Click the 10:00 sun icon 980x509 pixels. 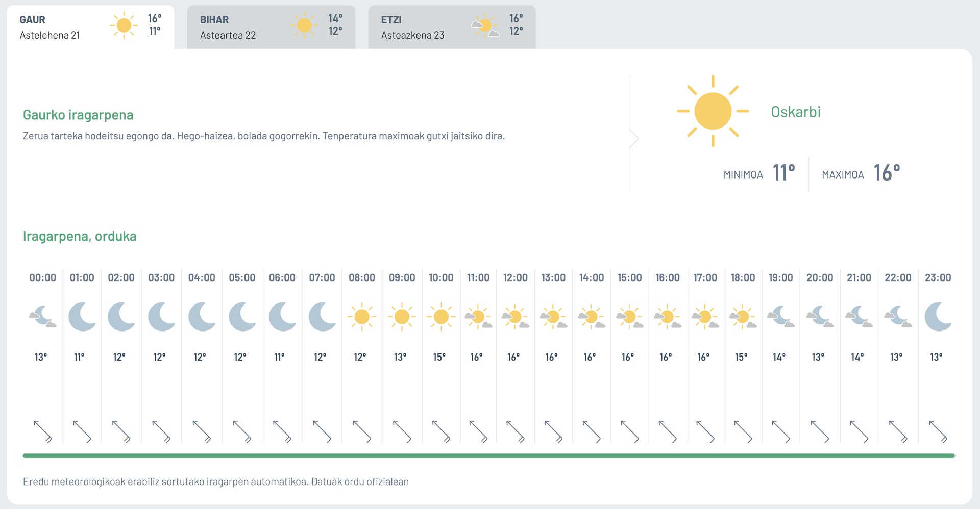(x=441, y=317)
